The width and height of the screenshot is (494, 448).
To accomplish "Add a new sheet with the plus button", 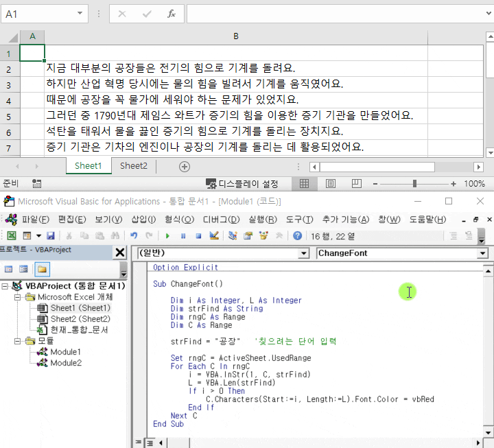I will (185, 167).
